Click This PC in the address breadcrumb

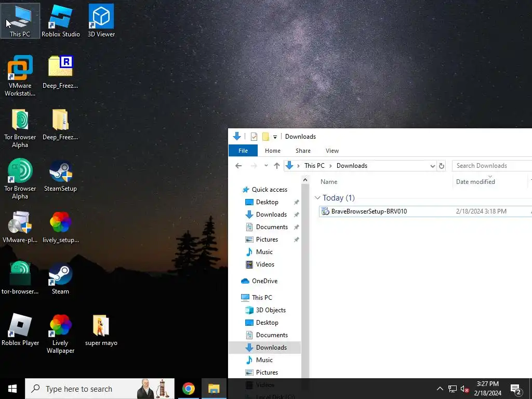(314, 166)
